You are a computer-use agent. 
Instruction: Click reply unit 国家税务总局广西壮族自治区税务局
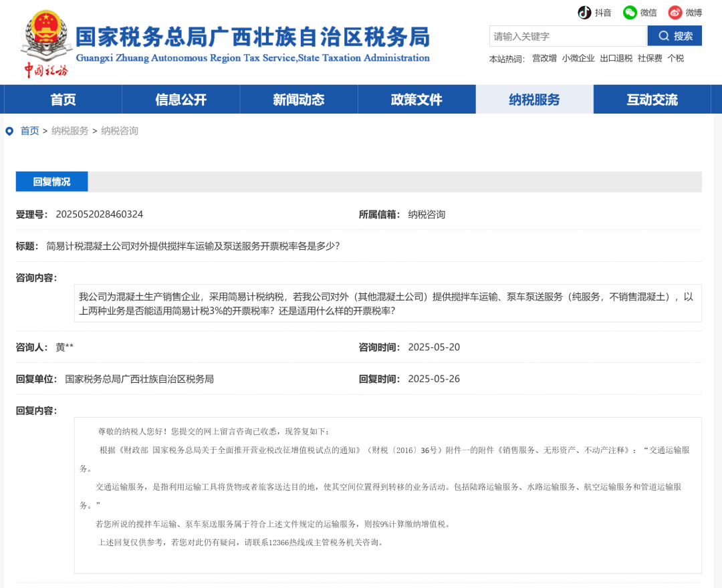coord(140,379)
